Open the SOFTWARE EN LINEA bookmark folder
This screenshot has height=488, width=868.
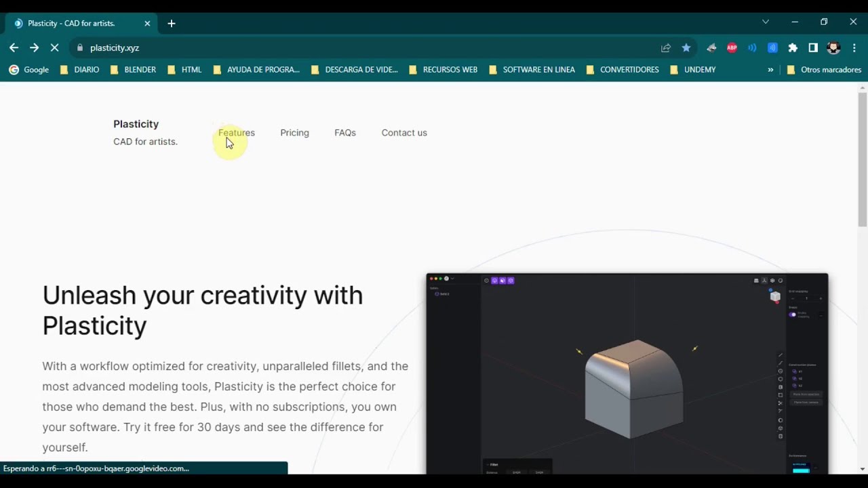click(531, 69)
